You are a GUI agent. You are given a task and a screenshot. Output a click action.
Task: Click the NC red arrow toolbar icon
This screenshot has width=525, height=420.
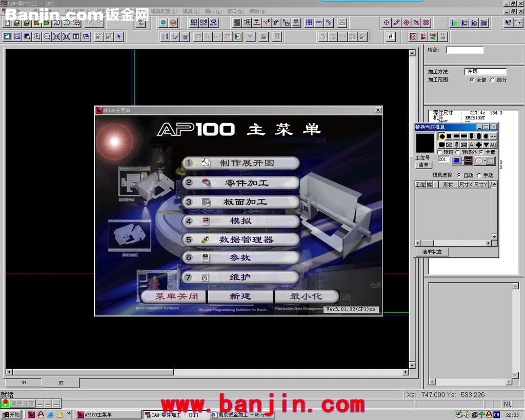[x=423, y=36]
